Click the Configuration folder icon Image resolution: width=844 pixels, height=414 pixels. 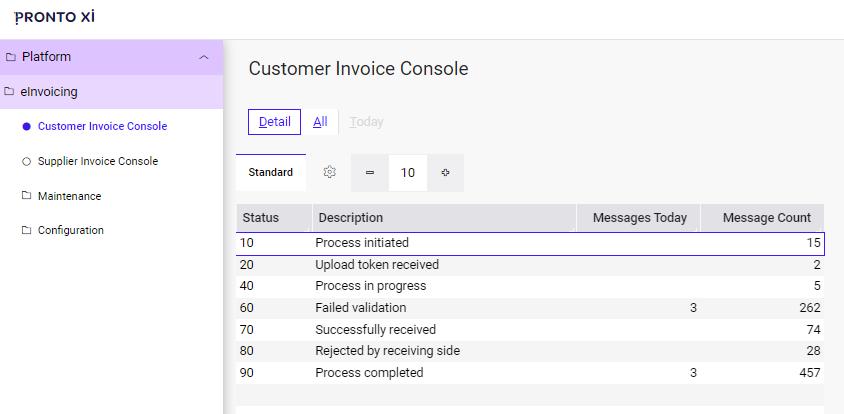(x=27, y=230)
